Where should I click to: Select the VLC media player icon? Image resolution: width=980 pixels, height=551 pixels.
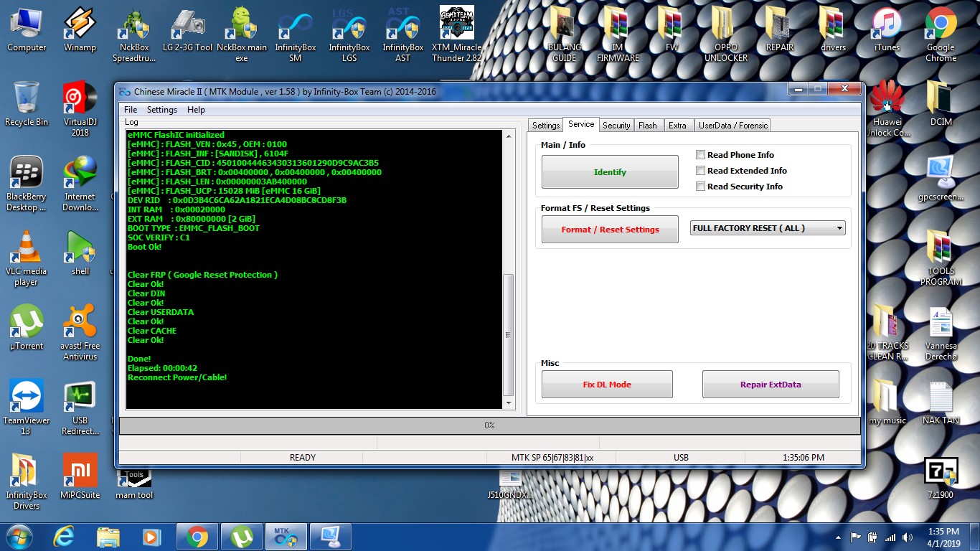pyautogui.click(x=27, y=259)
